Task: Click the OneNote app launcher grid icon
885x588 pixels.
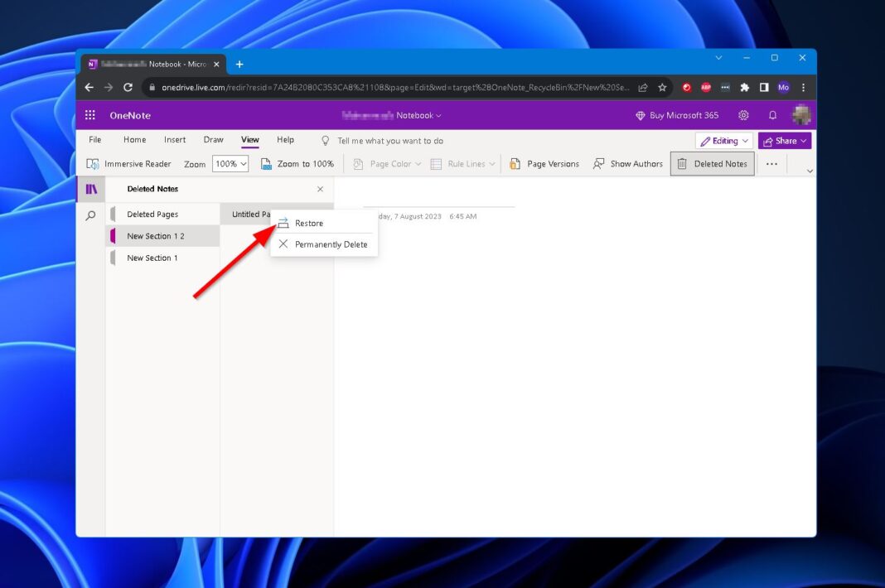Action: pyautogui.click(x=90, y=115)
